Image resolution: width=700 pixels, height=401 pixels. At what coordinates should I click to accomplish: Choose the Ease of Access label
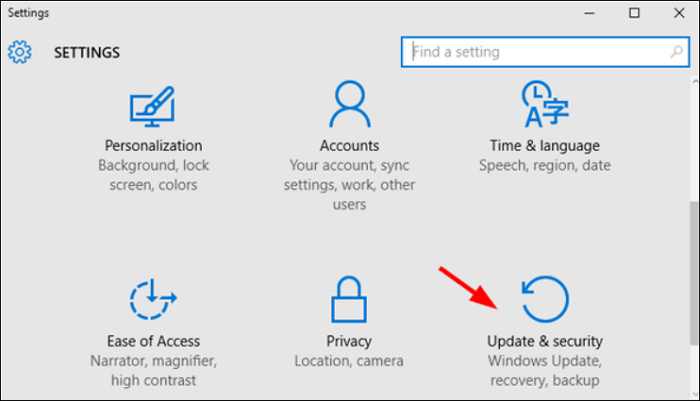(153, 341)
